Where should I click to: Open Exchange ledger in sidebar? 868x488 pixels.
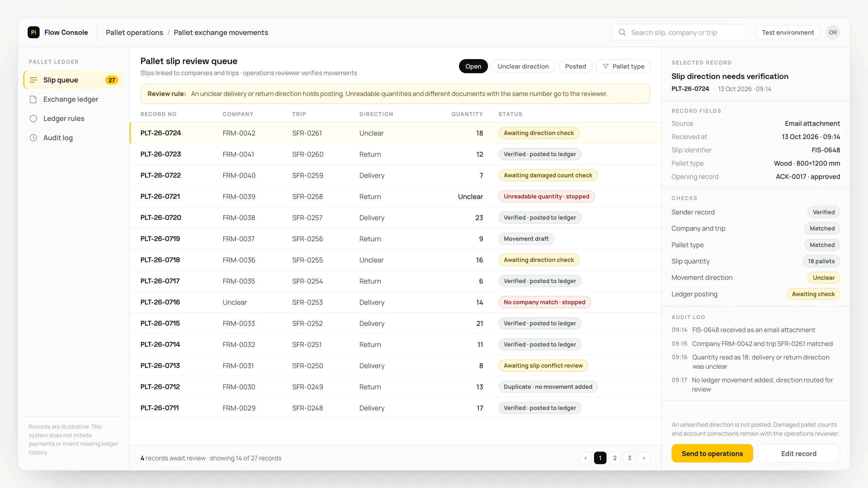coord(74,100)
